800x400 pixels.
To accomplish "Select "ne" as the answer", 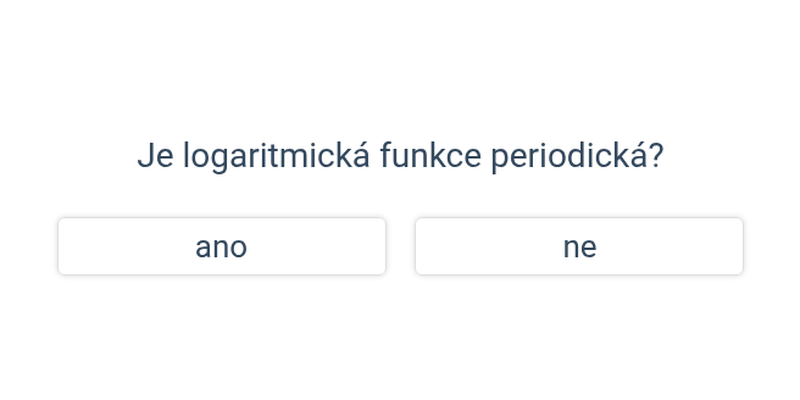I will pyautogui.click(x=579, y=246).
